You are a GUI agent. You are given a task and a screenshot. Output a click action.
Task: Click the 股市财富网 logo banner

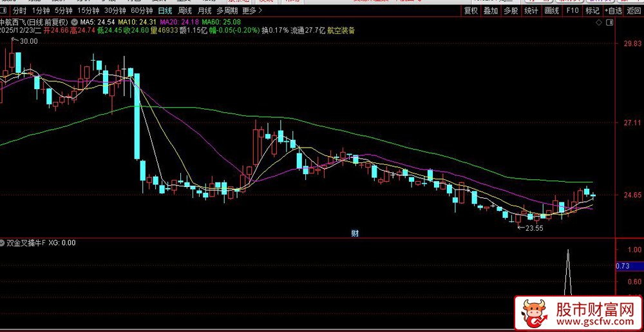[x=579, y=314]
